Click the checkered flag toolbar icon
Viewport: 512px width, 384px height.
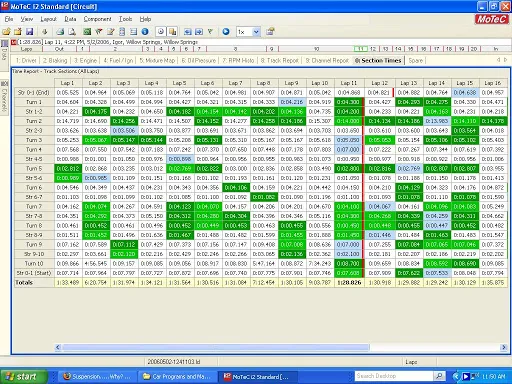[99, 32]
